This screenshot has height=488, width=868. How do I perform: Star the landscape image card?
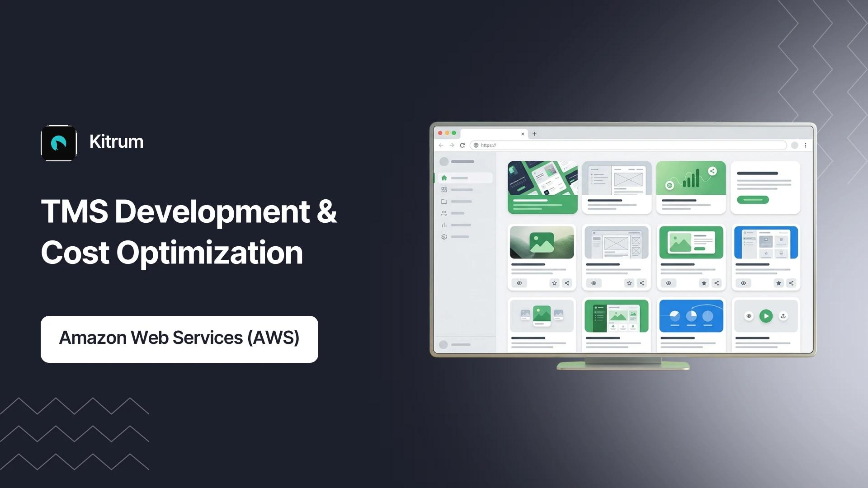[x=555, y=283]
